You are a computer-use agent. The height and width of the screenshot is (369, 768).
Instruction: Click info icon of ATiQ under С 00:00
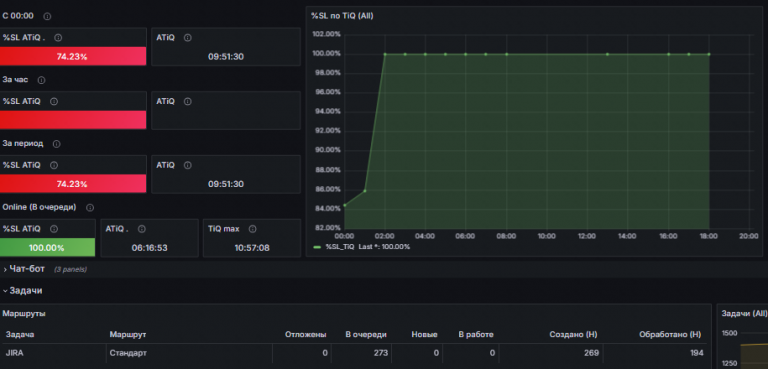point(188,38)
